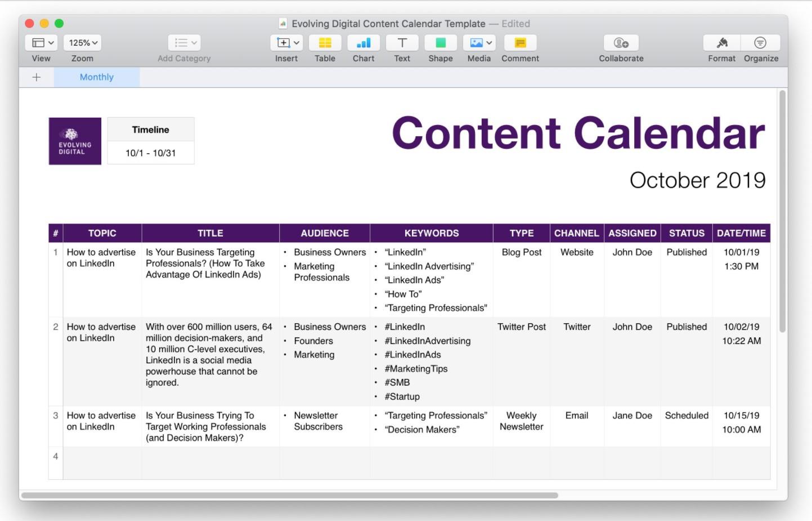Click the green Shape icon
This screenshot has height=521, width=812.
pyautogui.click(x=441, y=43)
